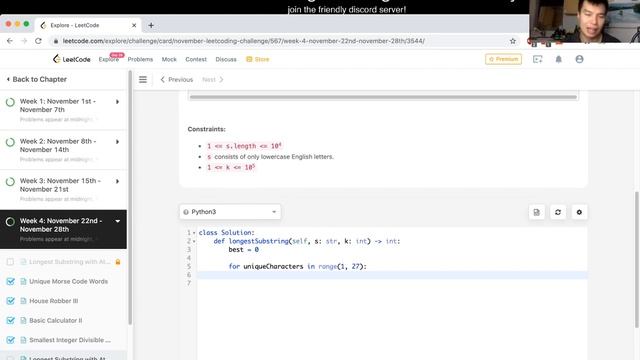Bookmark this page with the star icon
The image size is (640, 360).
click(513, 41)
